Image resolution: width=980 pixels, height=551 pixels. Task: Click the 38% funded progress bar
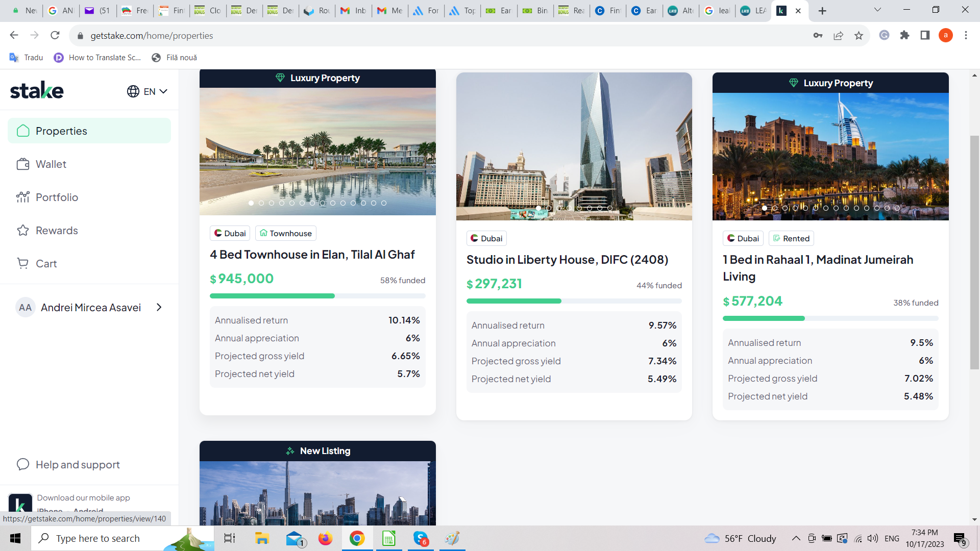pyautogui.click(x=830, y=318)
